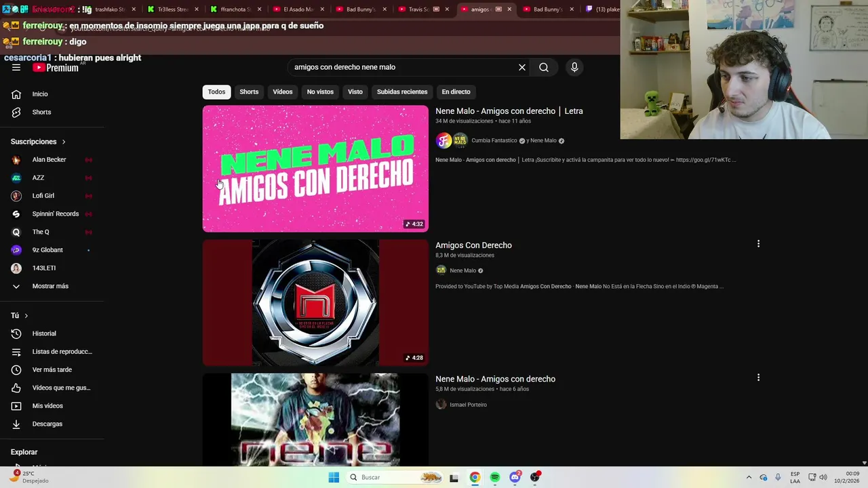
Task: Open the Ismael Porteiro channel link
Action: [x=468, y=405]
